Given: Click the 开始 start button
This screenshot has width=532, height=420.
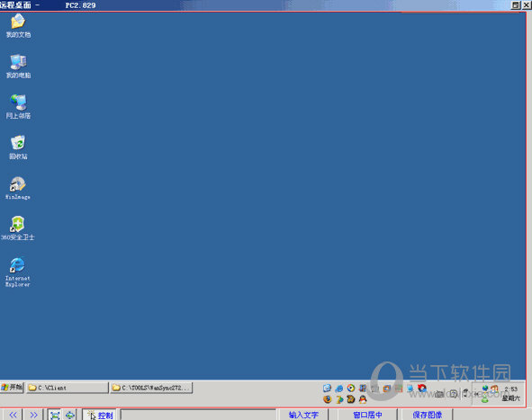Looking at the screenshot, I should (x=12, y=387).
